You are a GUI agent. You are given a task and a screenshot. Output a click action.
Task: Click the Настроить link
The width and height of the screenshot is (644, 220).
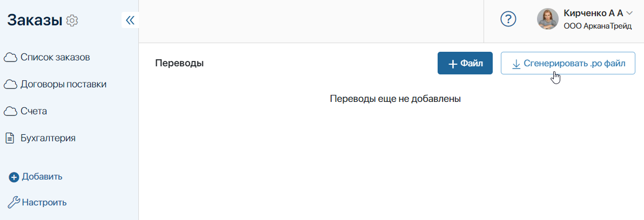click(44, 202)
